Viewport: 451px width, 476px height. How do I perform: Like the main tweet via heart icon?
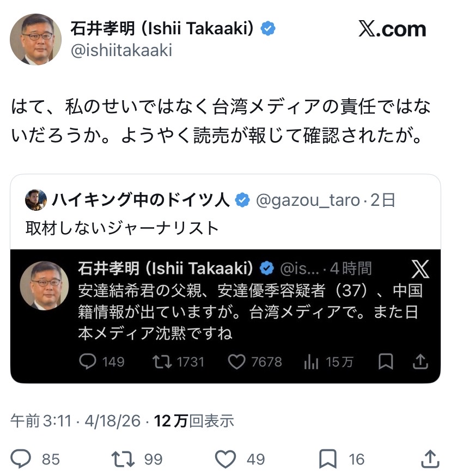click(225, 459)
